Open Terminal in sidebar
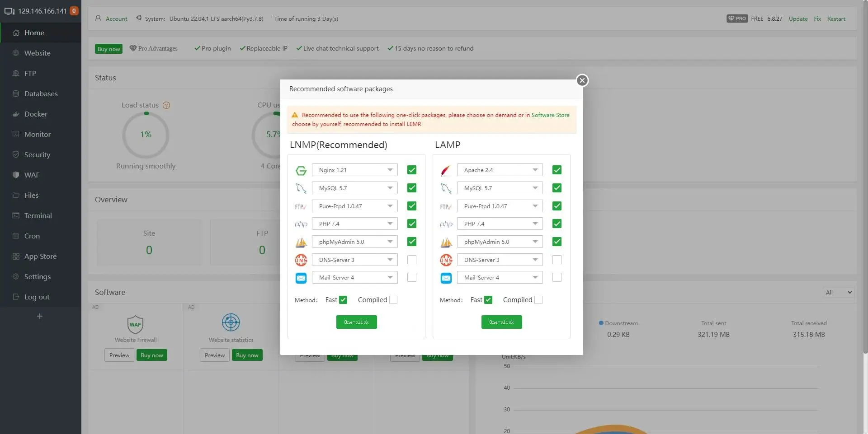This screenshot has width=868, height=434. tap(41, 215)
